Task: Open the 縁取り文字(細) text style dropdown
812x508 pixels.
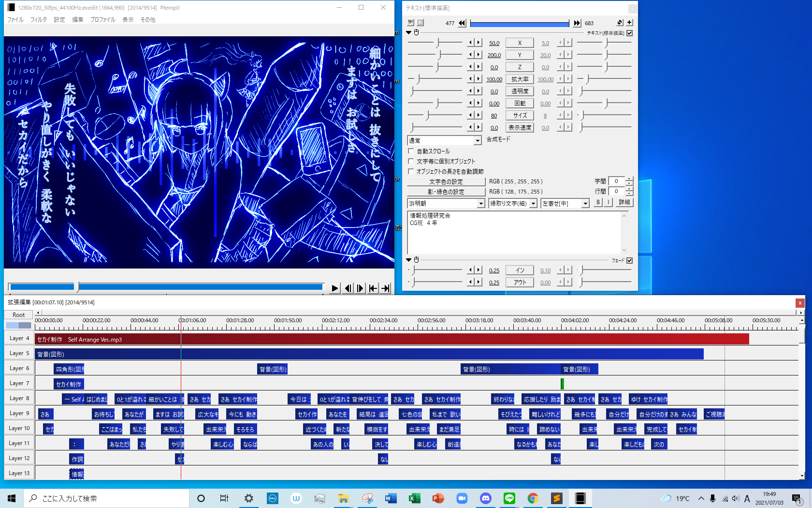Action: (533, 204)
